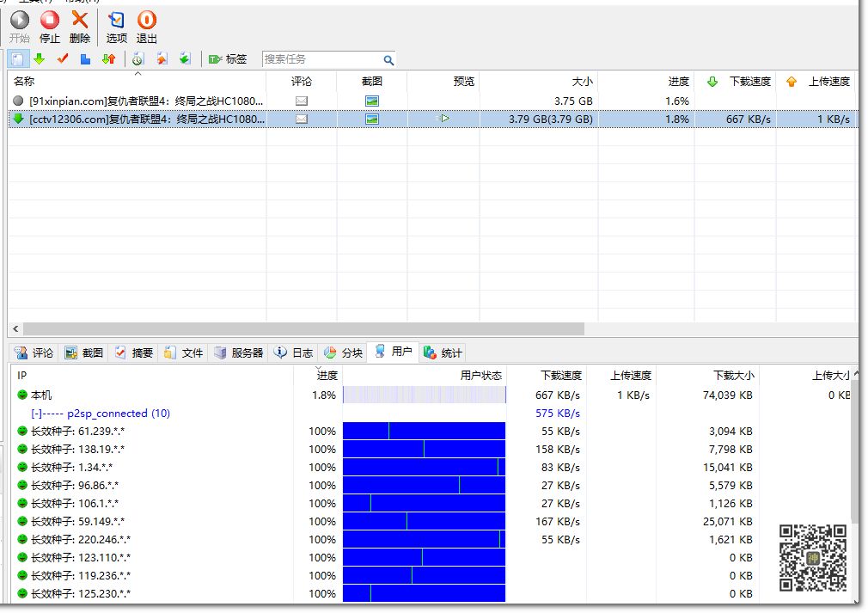Click the 预览 column header
Screen dimensions: 868x613
[x=443, y=82]
